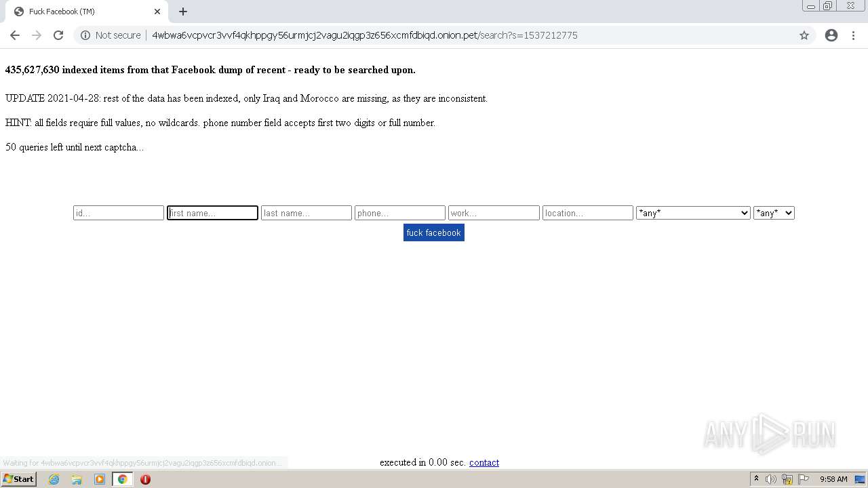Open the narrow *any* dropdown
The height and width of the screenshot is (488, 868).
[774, 213]
